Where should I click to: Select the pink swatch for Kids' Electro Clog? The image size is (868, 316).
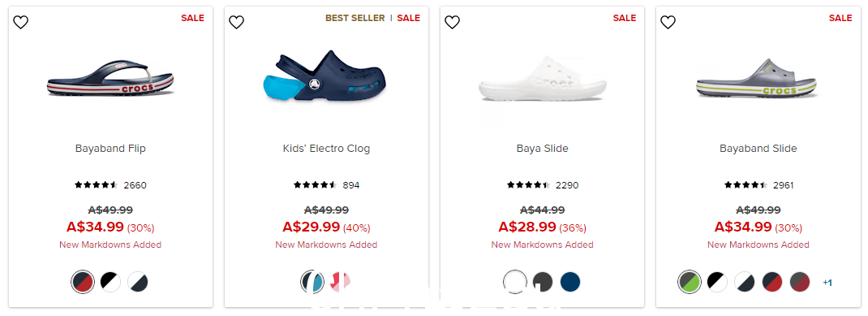tap(340, 282)
